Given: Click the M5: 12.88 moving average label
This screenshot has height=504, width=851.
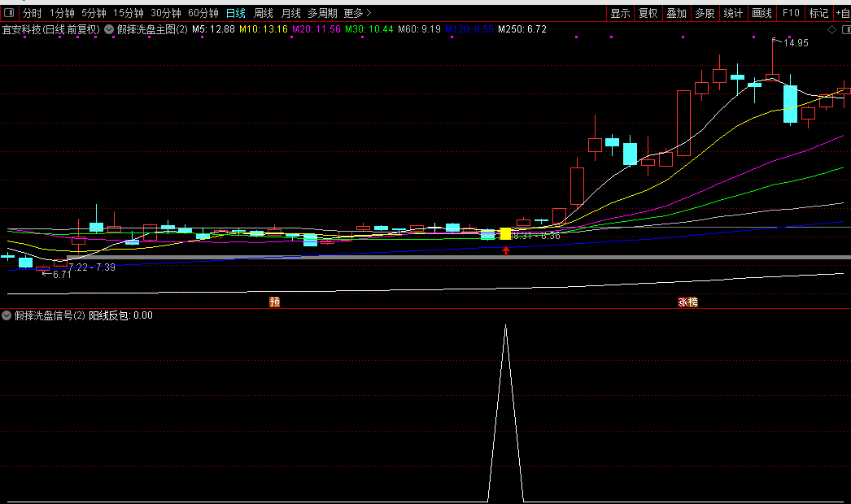Looking at the screenshot, I should coord(213,29).
